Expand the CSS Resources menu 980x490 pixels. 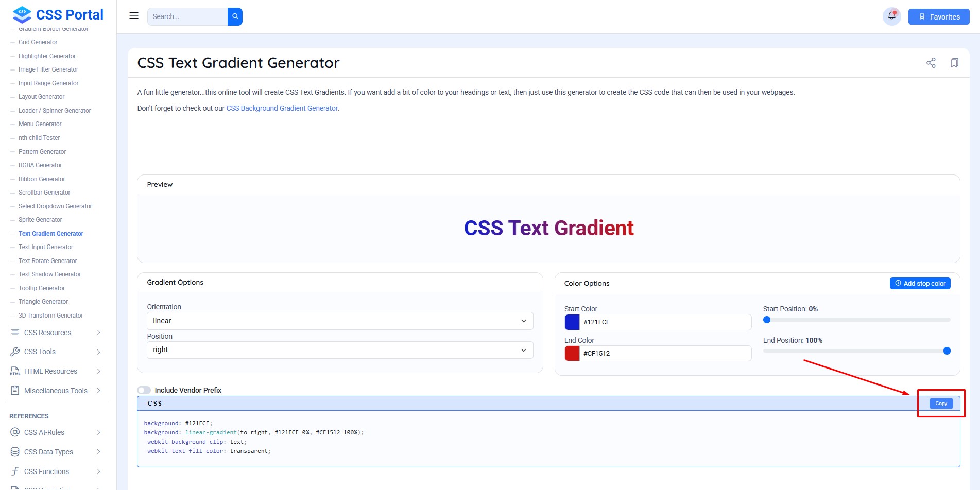56,332
